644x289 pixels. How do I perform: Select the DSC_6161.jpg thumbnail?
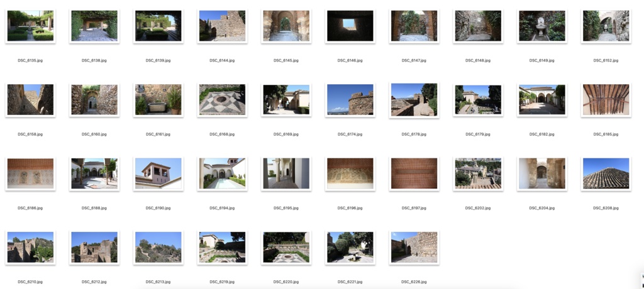click(158, 100)
